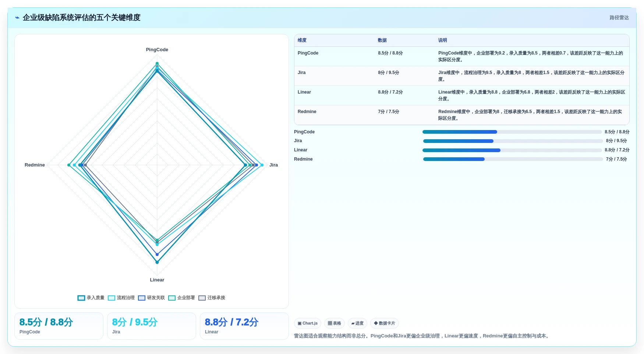Open the Jira 8分 / 9.5分 data card

tap(152, 326)
